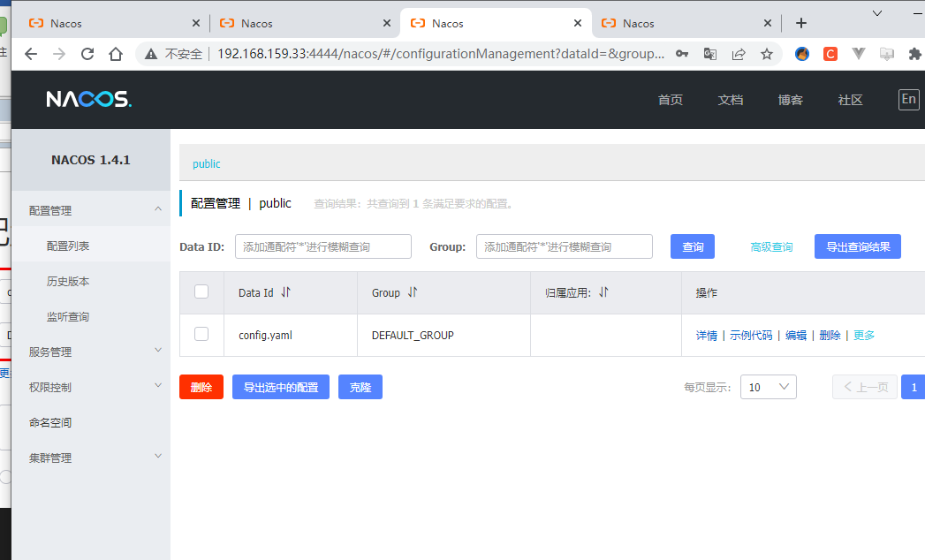Open 详情 for config.yaml
The image size is (925, 560).
pos(707,335)
